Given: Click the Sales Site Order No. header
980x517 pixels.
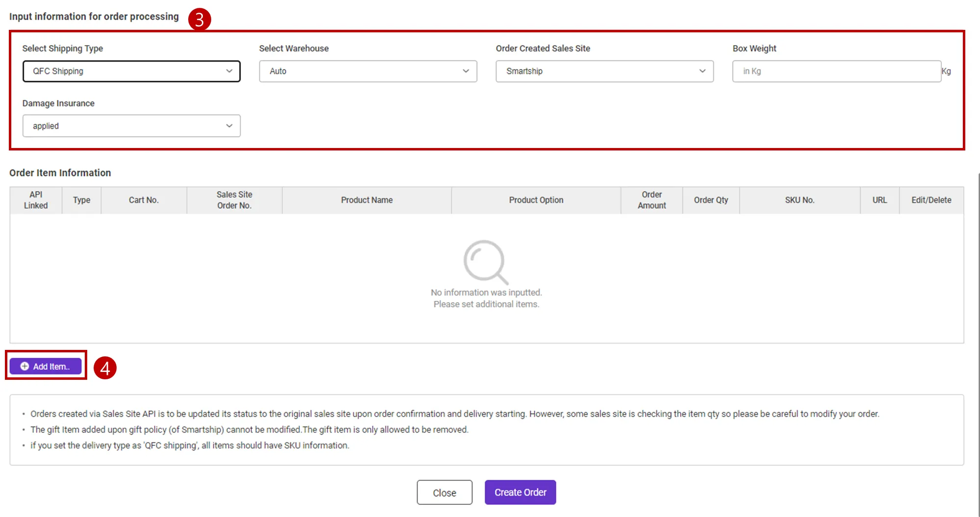Looking at the screenshot, I should pos(234,200).
